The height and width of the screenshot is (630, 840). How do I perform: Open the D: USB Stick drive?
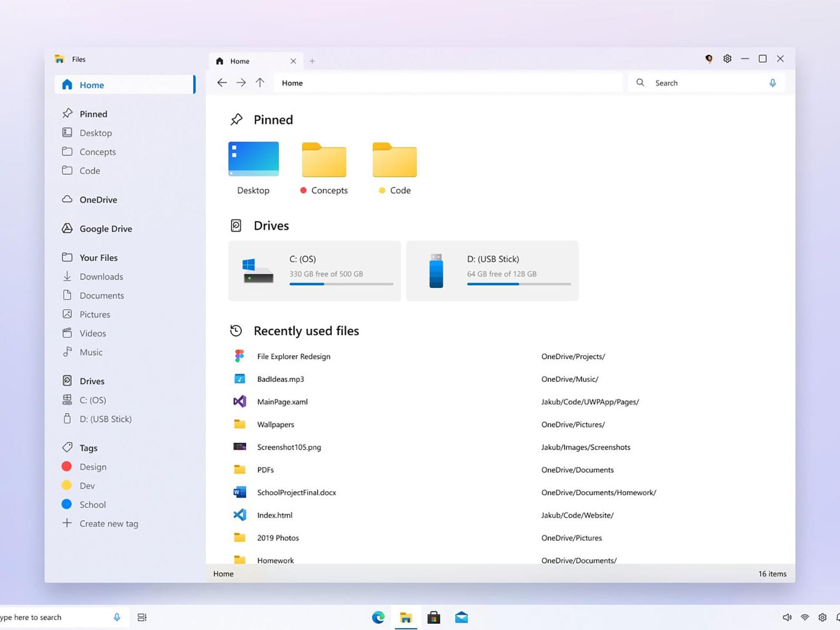point(492,270)
